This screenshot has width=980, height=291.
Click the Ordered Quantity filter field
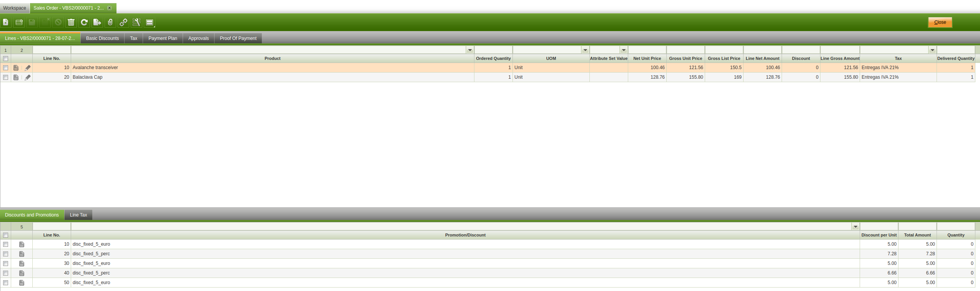pos(493,50)
